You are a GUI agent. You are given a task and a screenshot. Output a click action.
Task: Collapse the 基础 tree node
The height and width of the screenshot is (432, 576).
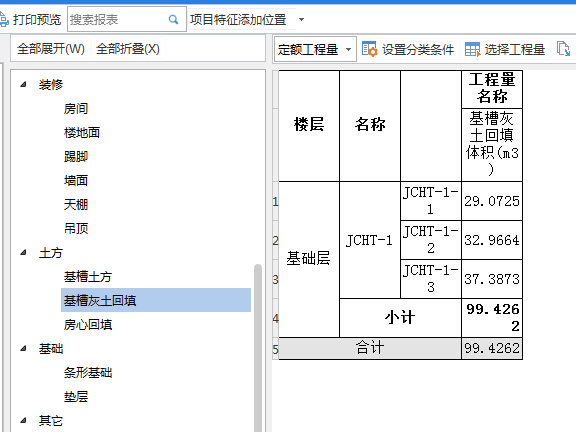click(24, 349)
